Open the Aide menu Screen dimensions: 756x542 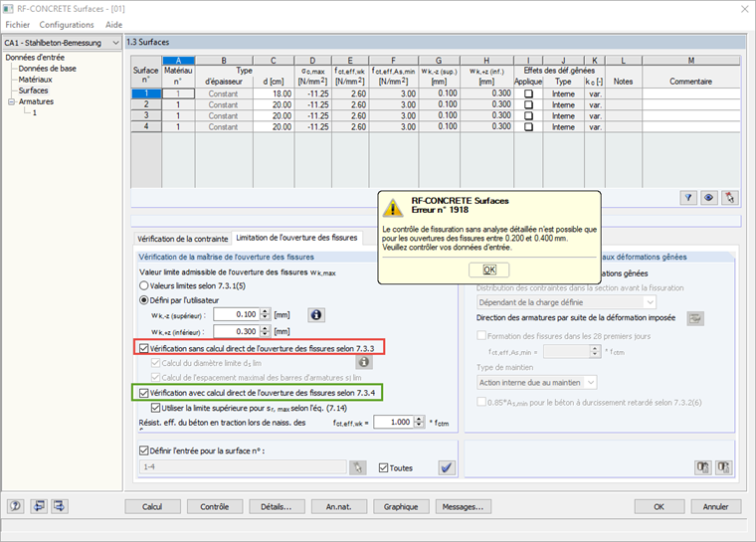click(x=113, y=25)
